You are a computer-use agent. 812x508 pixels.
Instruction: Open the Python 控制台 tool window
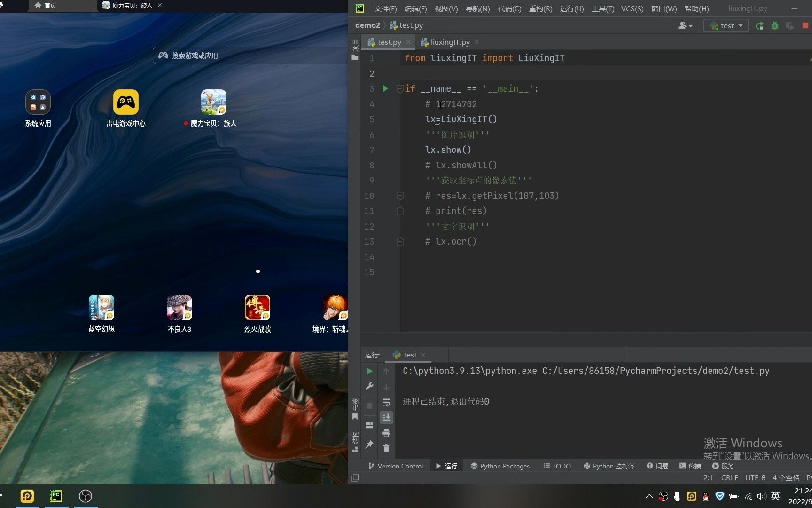(609, 466)
